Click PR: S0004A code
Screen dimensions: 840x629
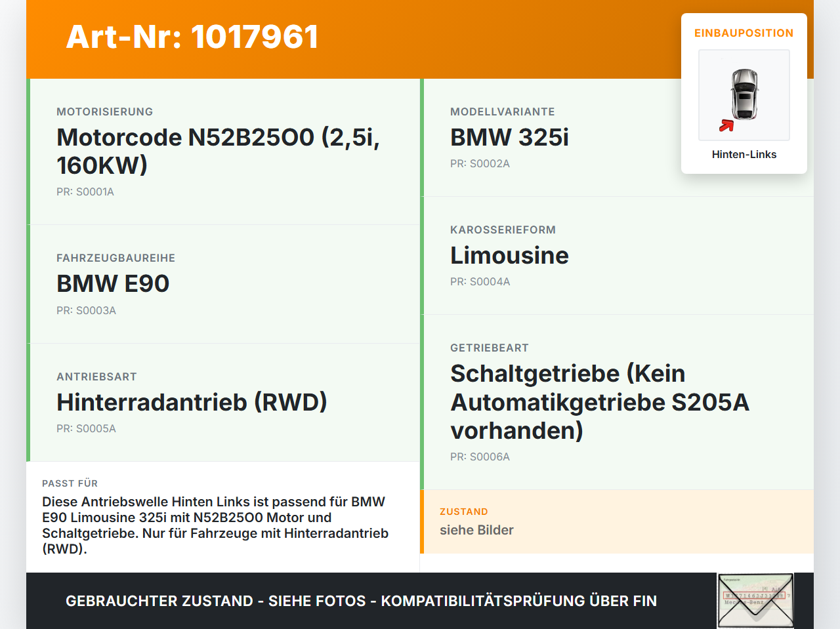(x=480, y=281)
